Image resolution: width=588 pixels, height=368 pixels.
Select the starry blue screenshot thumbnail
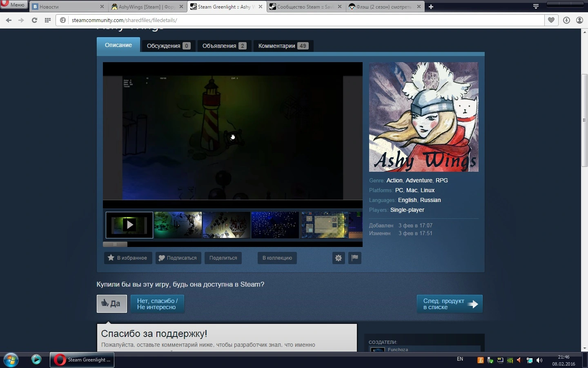[x=275, y=225]
